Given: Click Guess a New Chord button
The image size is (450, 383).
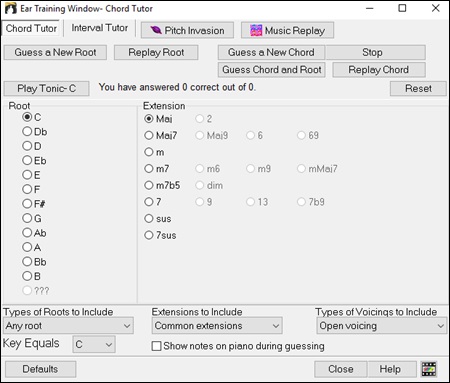Looking at the screenshot, I should point(271,52).
